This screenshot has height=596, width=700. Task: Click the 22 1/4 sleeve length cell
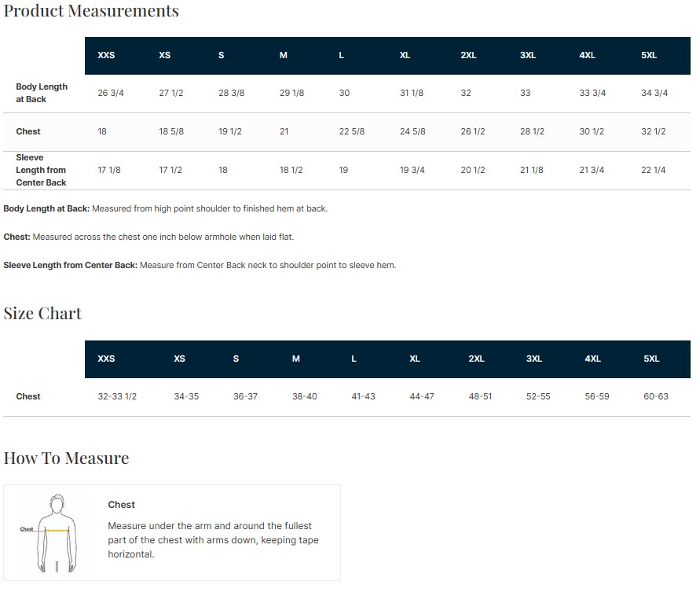coord(654,170)
